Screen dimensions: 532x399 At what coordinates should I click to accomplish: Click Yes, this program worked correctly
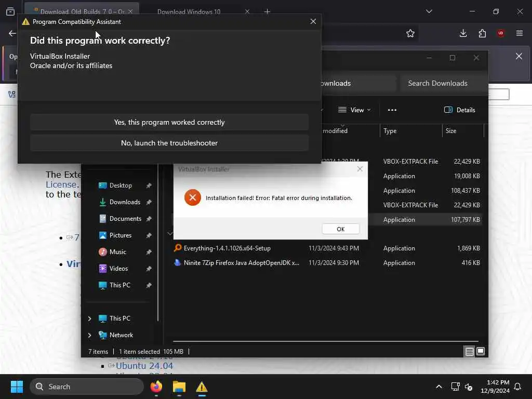coord(169,122)
